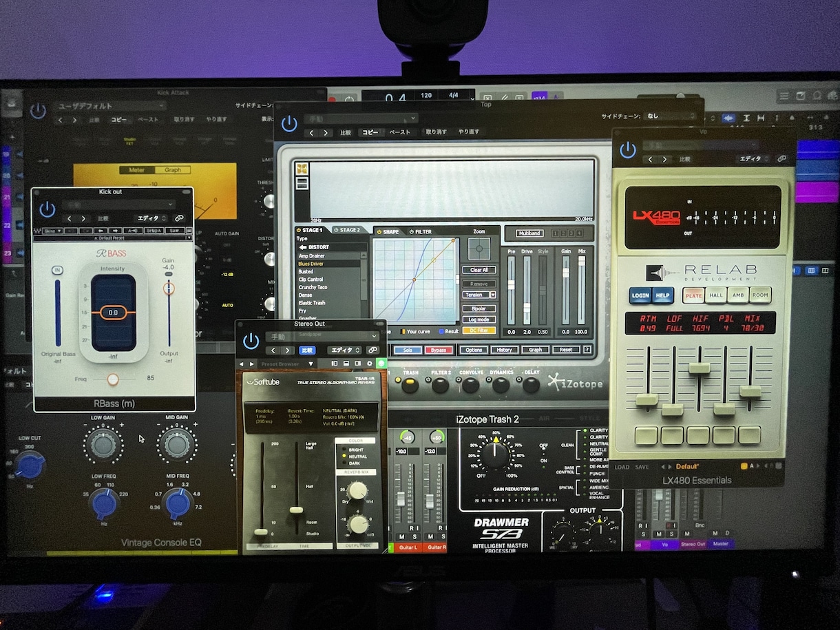Click the Softube settings gear icon

[x=369, y=363]
